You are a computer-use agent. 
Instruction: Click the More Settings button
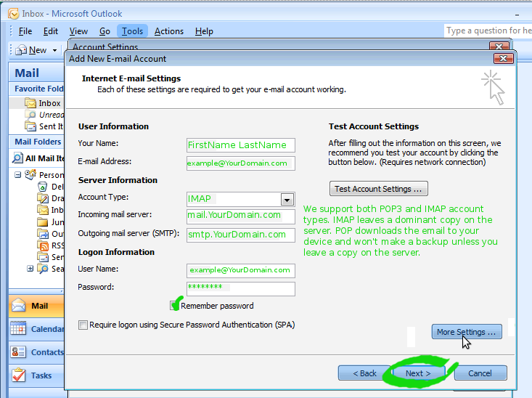point(467,331)
